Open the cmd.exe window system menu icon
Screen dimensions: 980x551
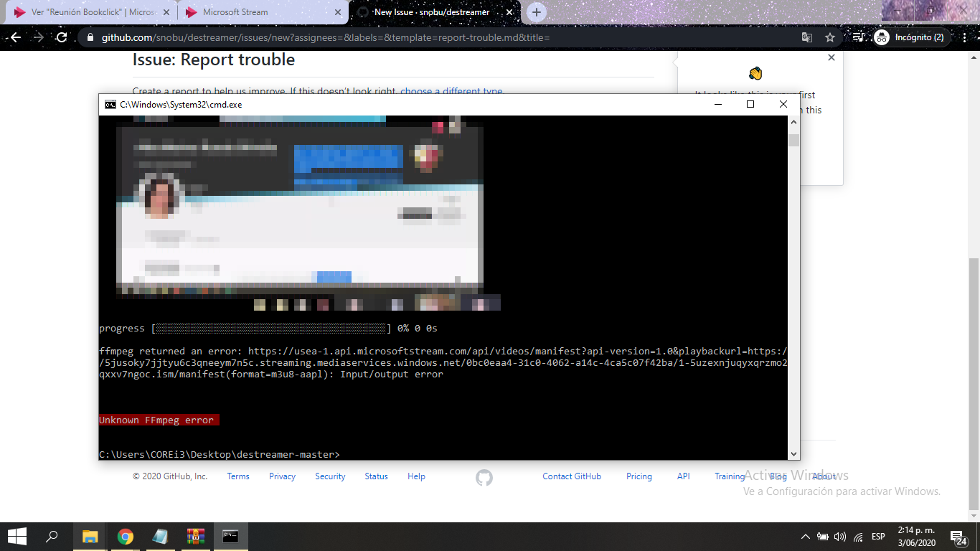tap(110, 104)
